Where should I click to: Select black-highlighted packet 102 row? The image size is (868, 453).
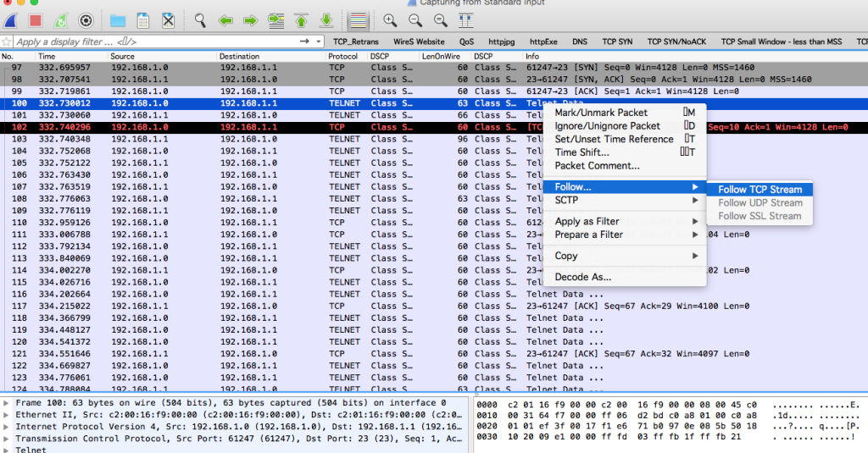click(x=434, y=127)
